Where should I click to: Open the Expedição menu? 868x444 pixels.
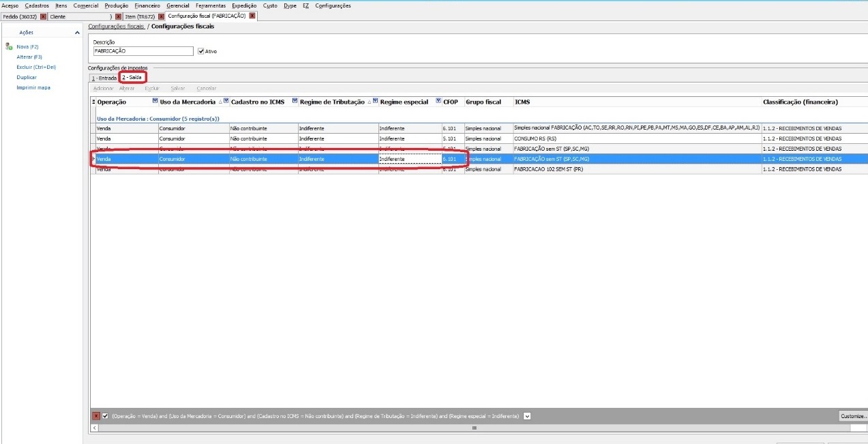tap(244, 5)
